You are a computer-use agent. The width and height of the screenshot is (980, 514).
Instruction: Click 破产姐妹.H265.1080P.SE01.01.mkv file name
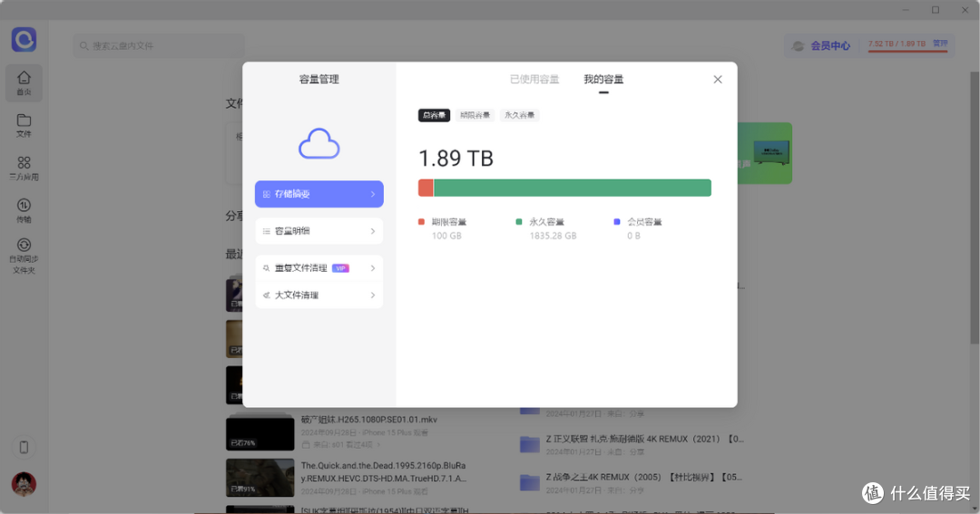click(x=368, y=420)
